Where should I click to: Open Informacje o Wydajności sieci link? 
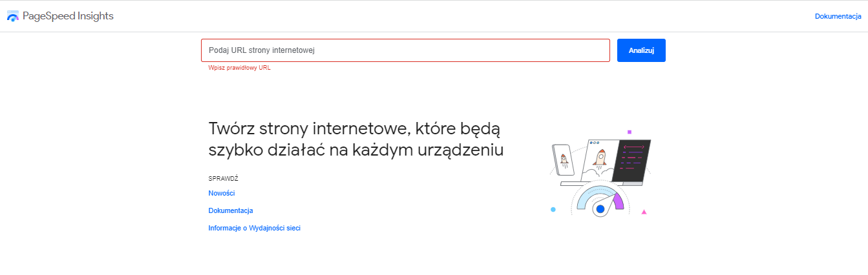[254, 228]
